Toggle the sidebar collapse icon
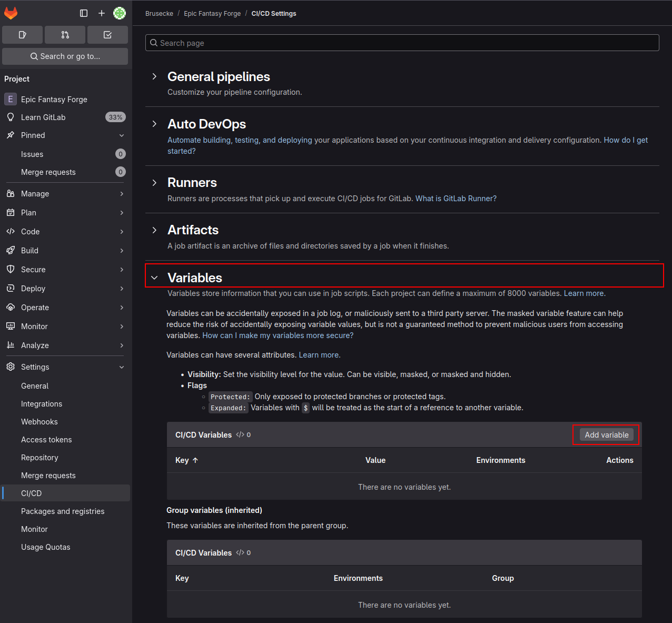Viewport: 672px width, 623px height. 84,13
